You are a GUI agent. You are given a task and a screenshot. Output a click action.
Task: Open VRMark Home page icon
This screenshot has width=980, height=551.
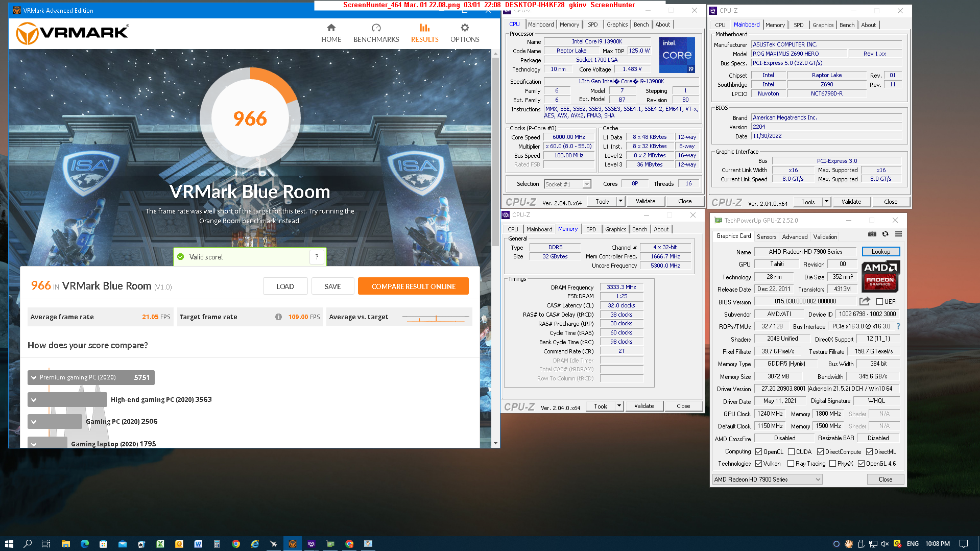pos(331,28)
